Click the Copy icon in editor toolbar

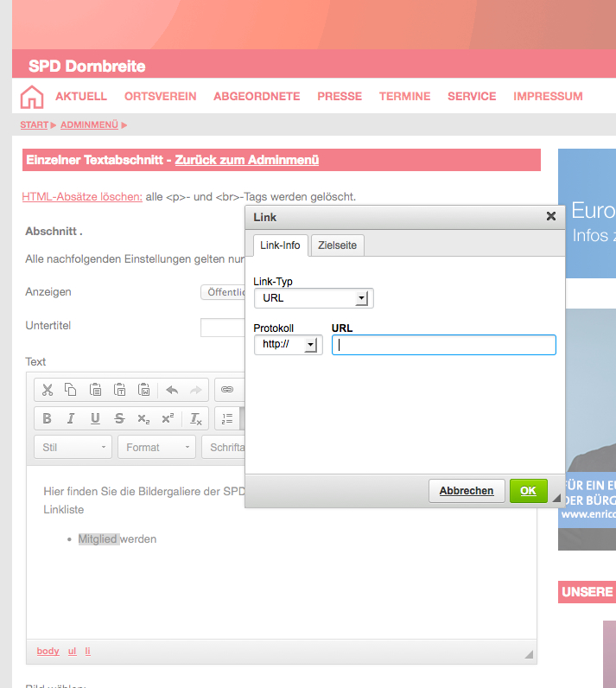click(71, 390)
